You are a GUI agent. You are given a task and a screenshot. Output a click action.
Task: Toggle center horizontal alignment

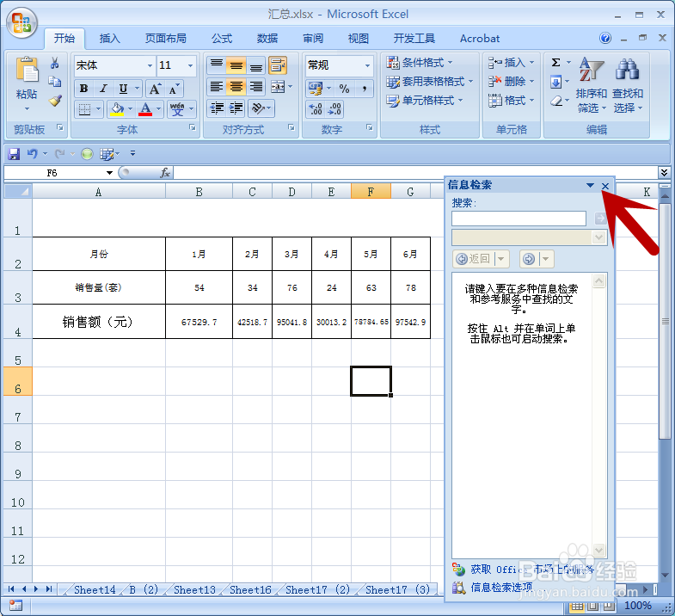[x=236, y=87]
